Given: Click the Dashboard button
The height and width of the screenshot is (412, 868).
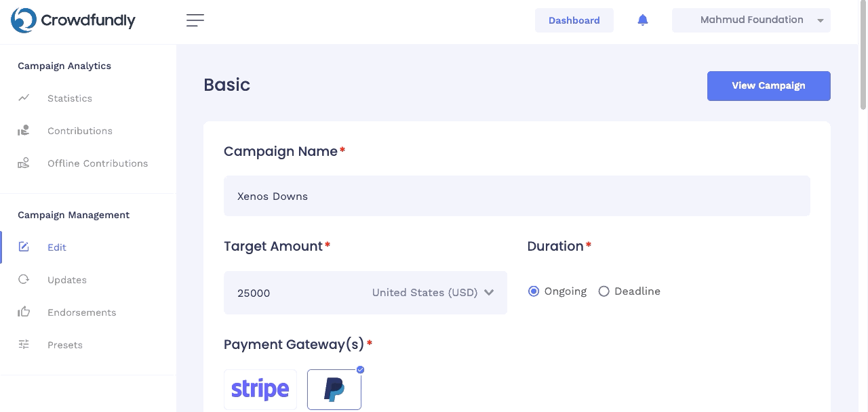Looking at the screenshot, I should (574, 20).
